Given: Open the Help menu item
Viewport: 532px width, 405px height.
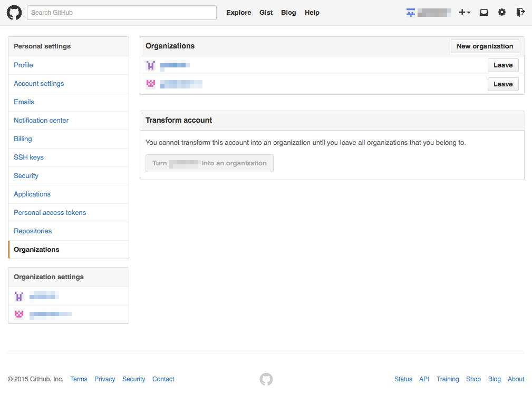Looking at the screenshot, I should click(x=312, y=13).
